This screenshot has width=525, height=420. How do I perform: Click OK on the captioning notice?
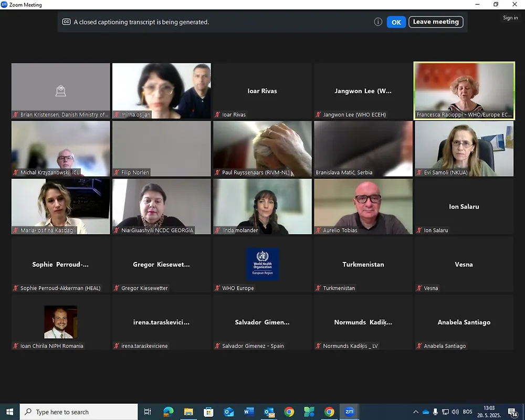click(x=396, y=22)
